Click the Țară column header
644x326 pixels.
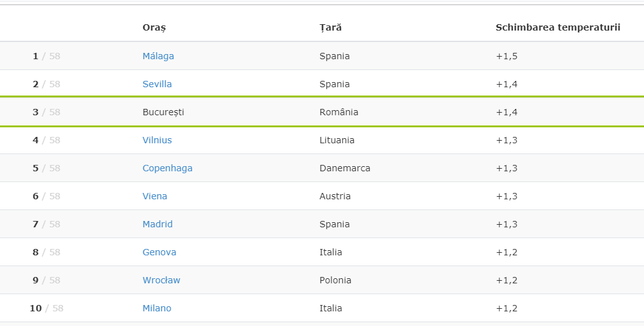tap(330, 27)
